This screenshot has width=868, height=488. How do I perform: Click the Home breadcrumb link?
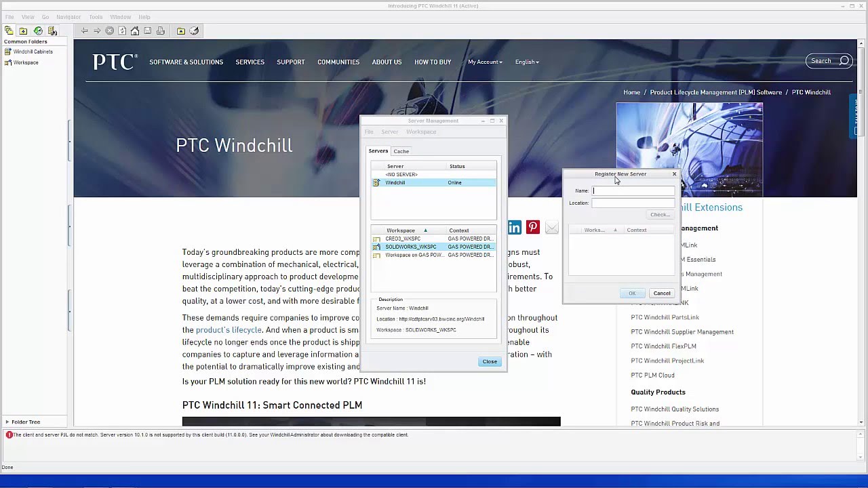click(x=631, y=92)
